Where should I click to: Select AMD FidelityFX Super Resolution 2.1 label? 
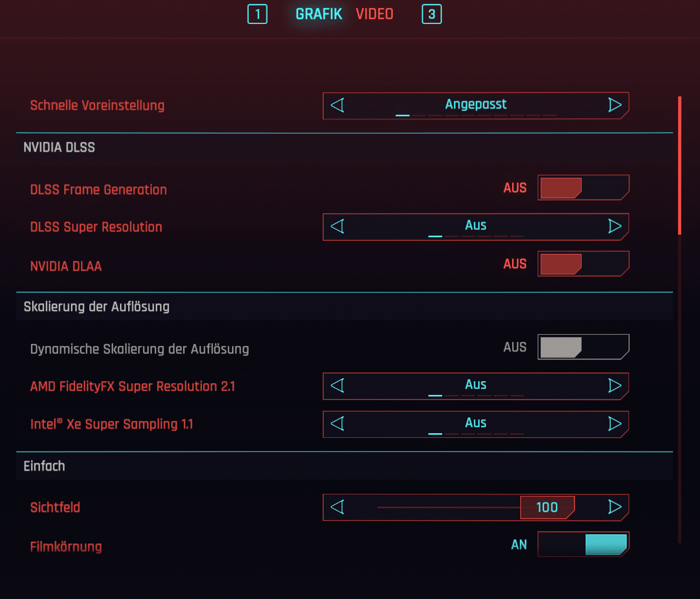point(133,386)
